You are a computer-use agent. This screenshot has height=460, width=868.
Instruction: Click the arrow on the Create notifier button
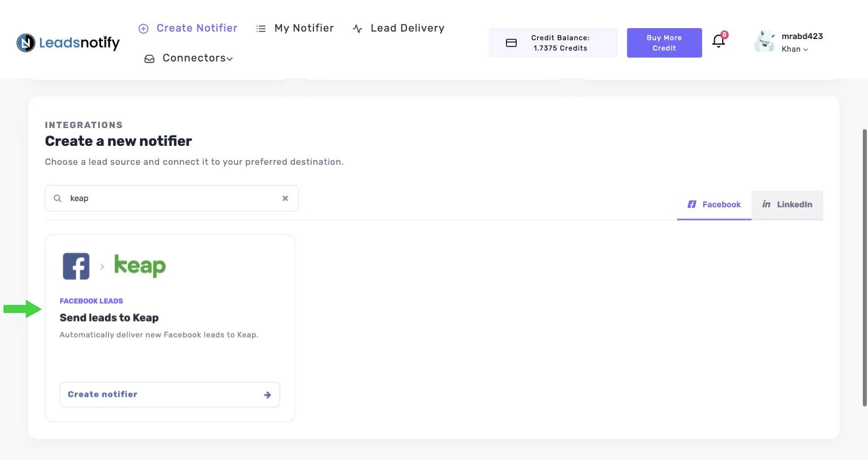coord(268,395)
